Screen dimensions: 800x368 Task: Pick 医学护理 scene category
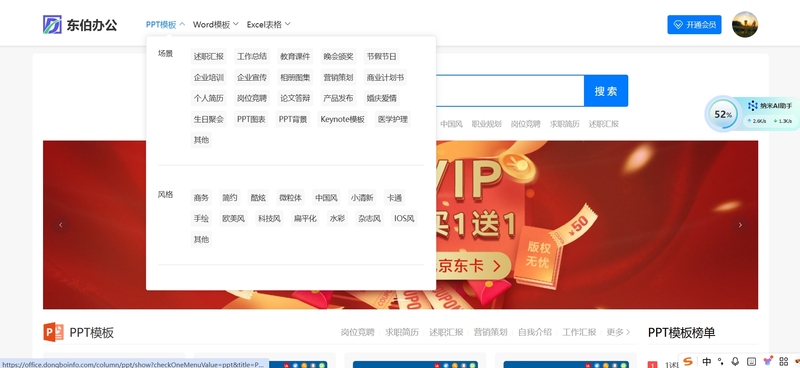coord(393,119)
